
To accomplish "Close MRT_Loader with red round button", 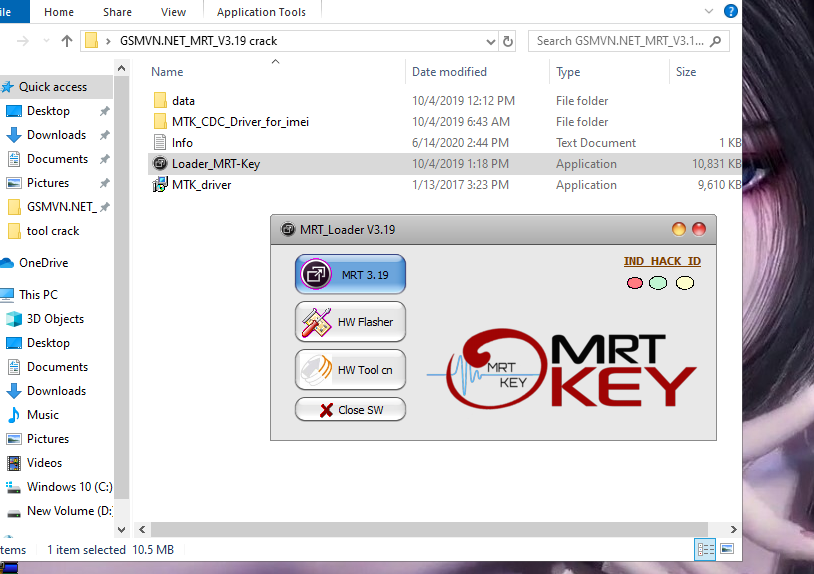I will (x=699, y=229).
